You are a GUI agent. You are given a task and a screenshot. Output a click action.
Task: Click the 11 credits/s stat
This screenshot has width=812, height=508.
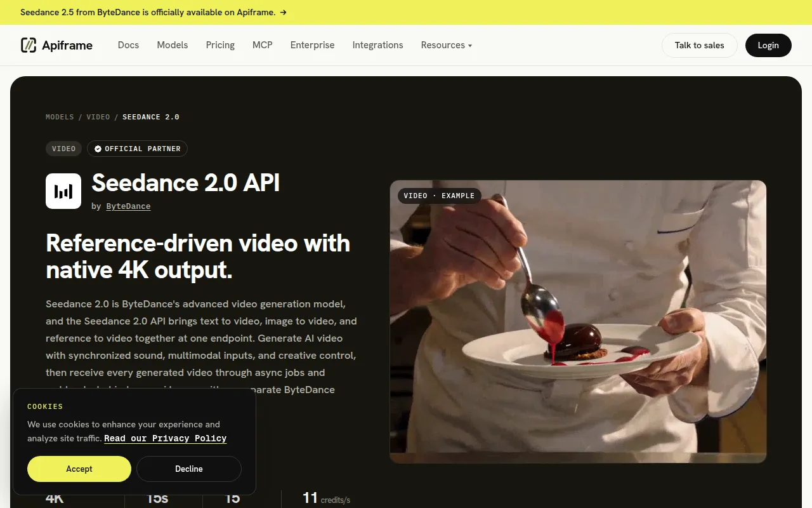point(327,498)
